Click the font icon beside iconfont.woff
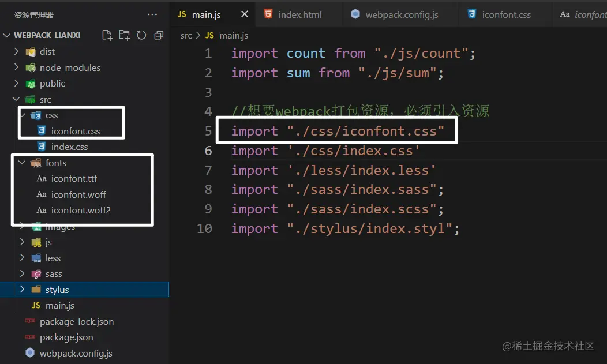Image resolution: width=607 pixels, height=364 pixels. pos(42,194)
